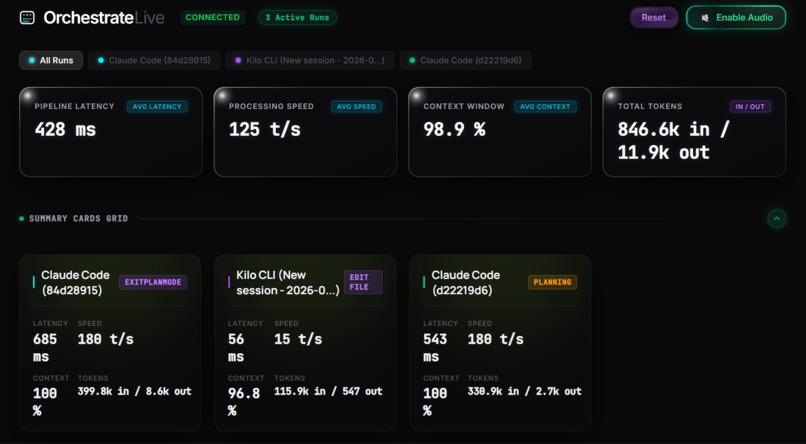Click the 846.6k in / 11.9k out total
Image resolution: width=806 pixels, height=444 pixels.
(x=673, y=141)
